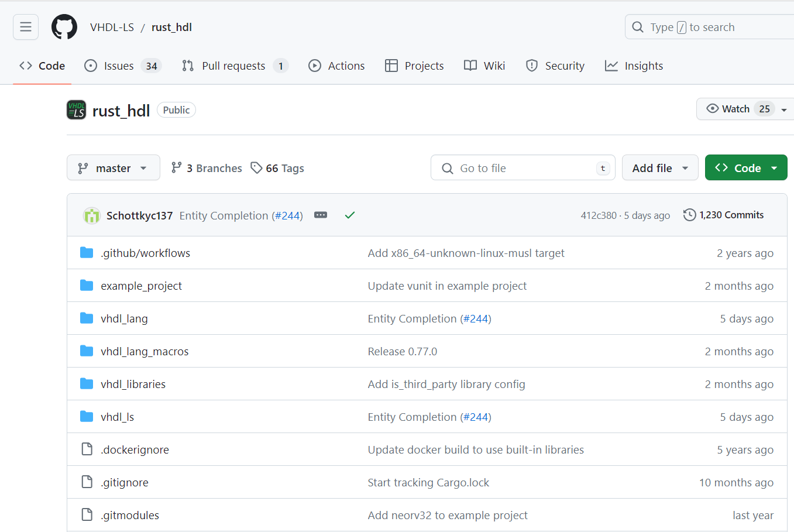This screenshot has height=532, width=794.
Task: Open the Watch notifications dropdown arrow
Action: (784, 109)
